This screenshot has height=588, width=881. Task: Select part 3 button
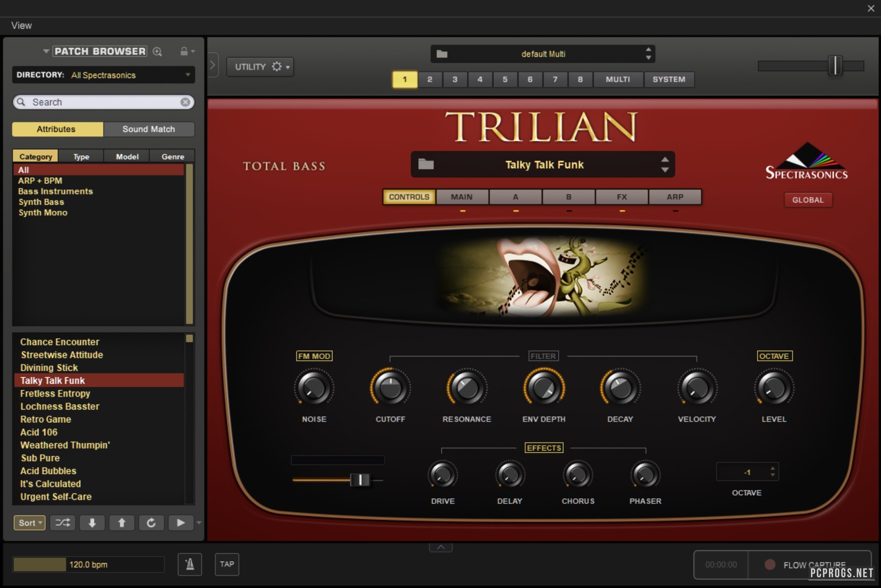[x=455, y=79]
